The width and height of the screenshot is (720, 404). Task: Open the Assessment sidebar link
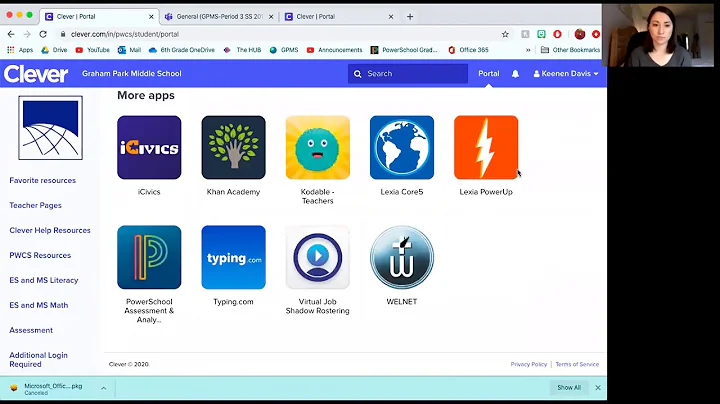(x=31, y=330)
